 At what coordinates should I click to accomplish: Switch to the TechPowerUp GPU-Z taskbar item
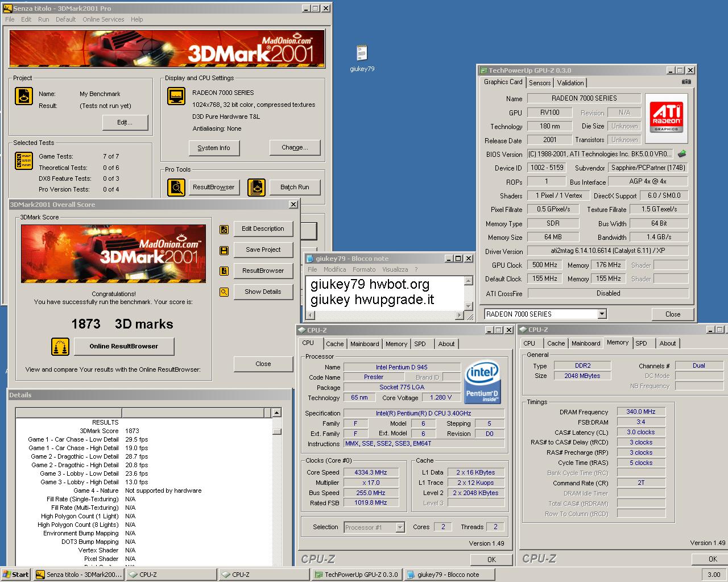coord(357,575)
